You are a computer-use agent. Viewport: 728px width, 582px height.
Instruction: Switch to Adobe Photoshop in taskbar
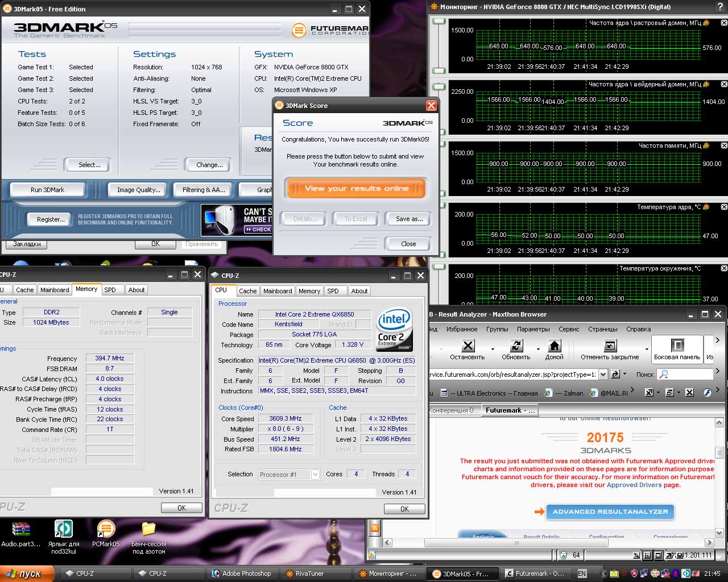(241, 573)
